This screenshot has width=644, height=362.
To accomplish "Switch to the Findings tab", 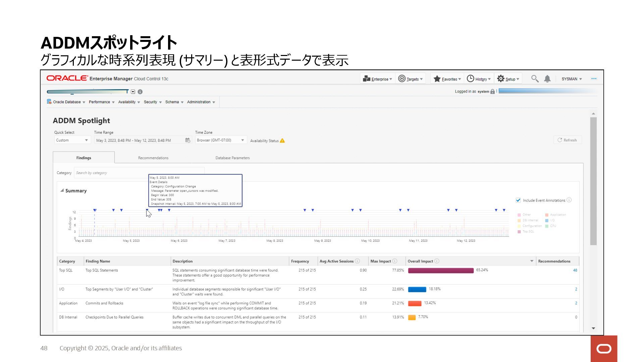I will point(84,158).
